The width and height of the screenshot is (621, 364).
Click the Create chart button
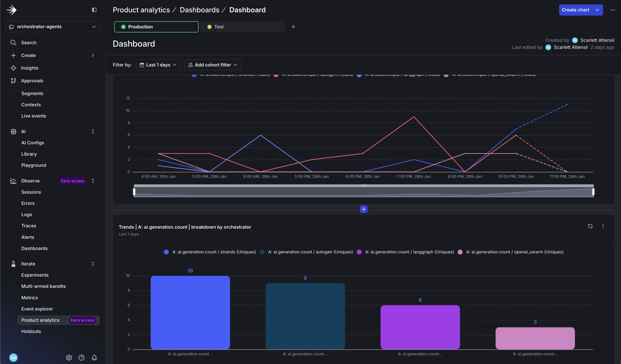point(577,10)
